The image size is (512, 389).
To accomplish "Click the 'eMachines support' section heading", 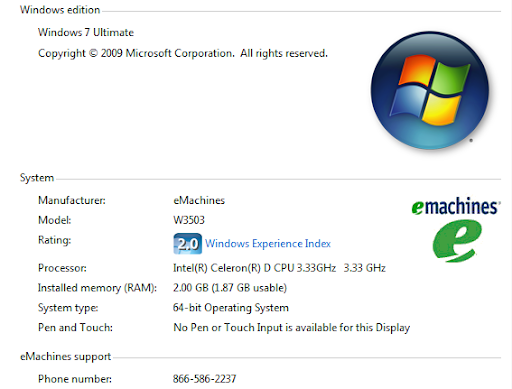I will pyautogui.click(x=65, y=357).
